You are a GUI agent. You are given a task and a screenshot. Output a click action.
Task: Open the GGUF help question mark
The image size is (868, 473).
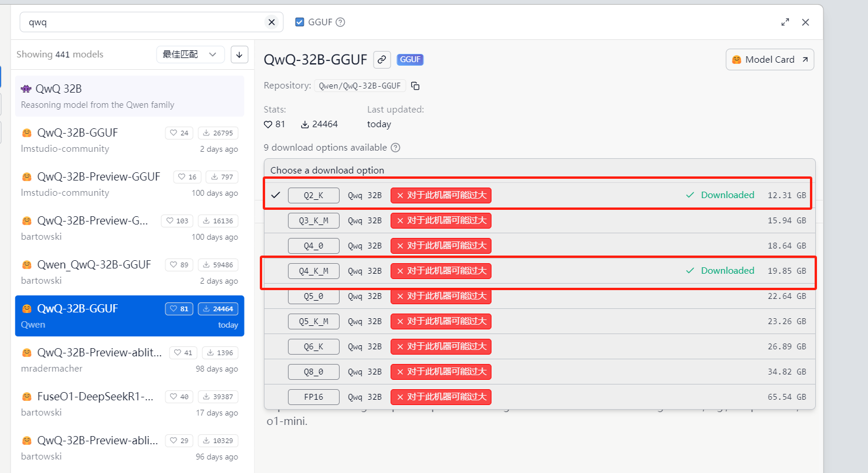coord(340,22)
